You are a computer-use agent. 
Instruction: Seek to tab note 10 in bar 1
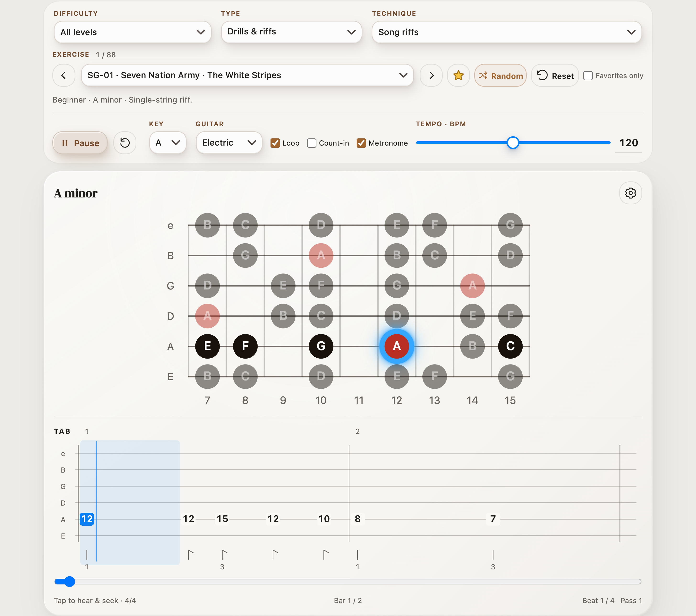pos(324,519)
